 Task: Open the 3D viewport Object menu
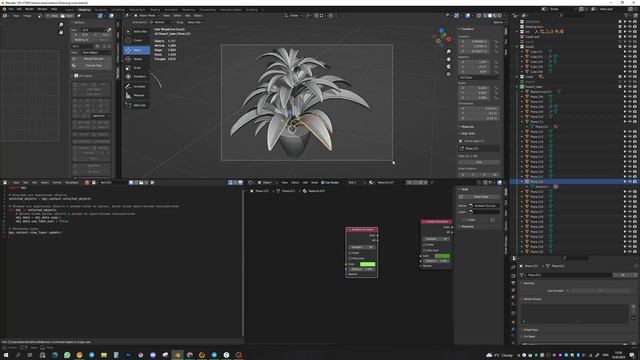tap(198, 16)
